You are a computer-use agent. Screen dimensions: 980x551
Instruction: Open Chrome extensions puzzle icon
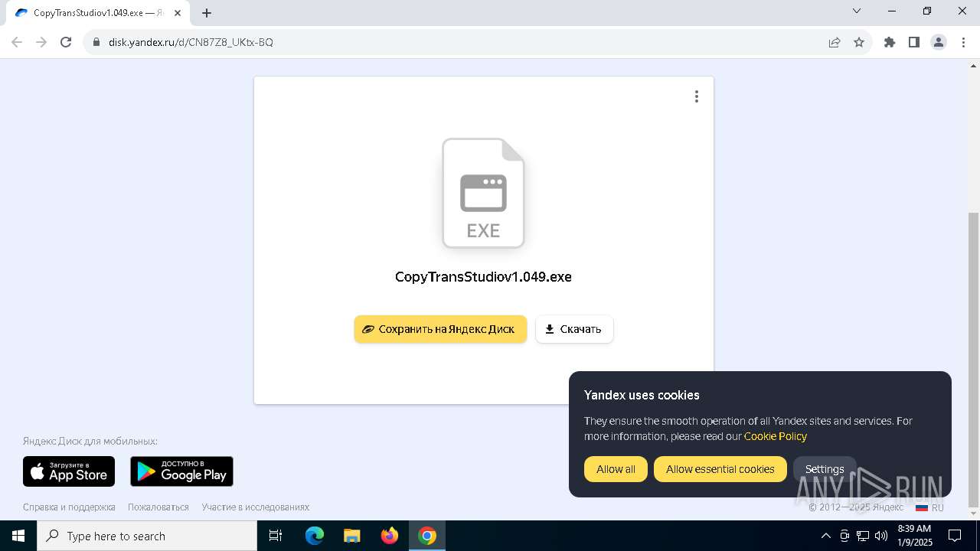click(890, 42)
